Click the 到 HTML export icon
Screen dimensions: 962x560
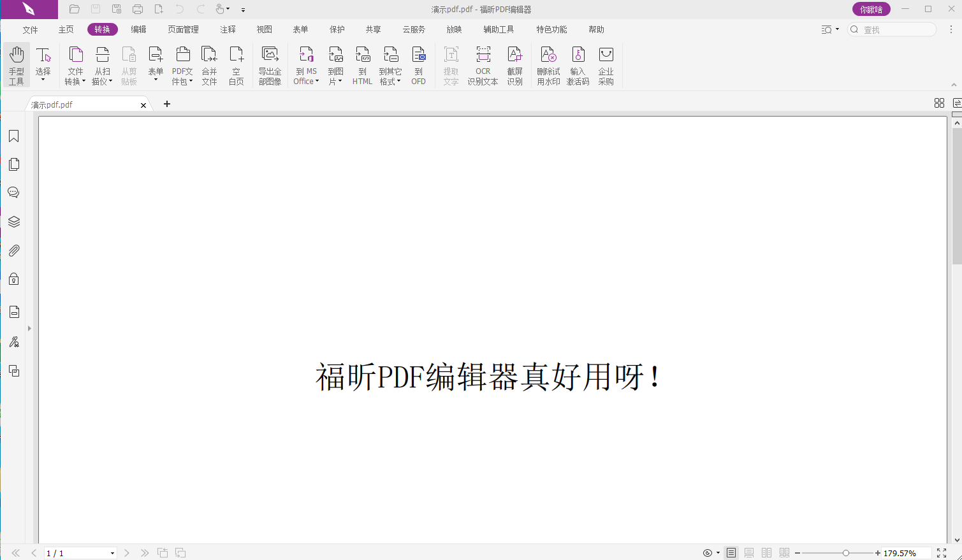point(362,65)
